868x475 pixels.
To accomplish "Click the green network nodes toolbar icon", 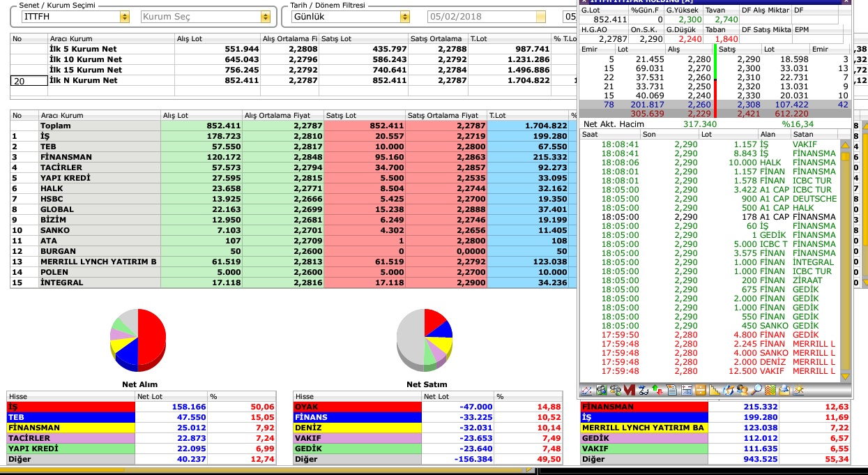I will tap(602, 390).
